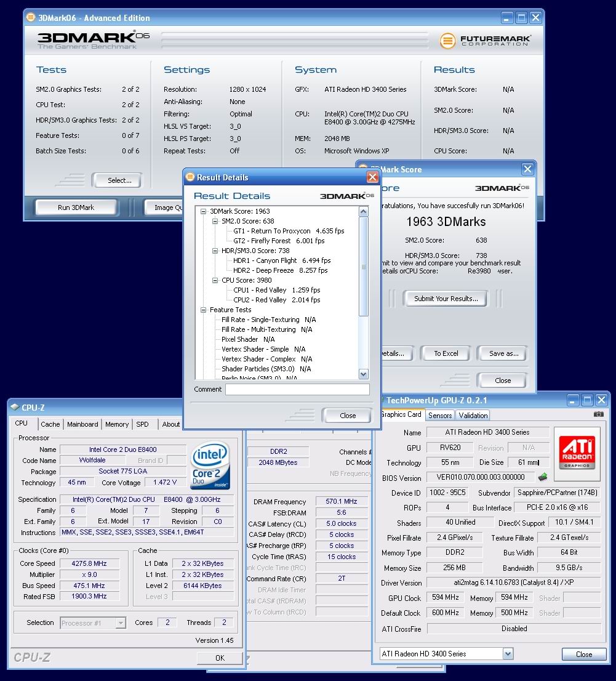Click the 3DMark06 title bar icon

coord(31,17)
